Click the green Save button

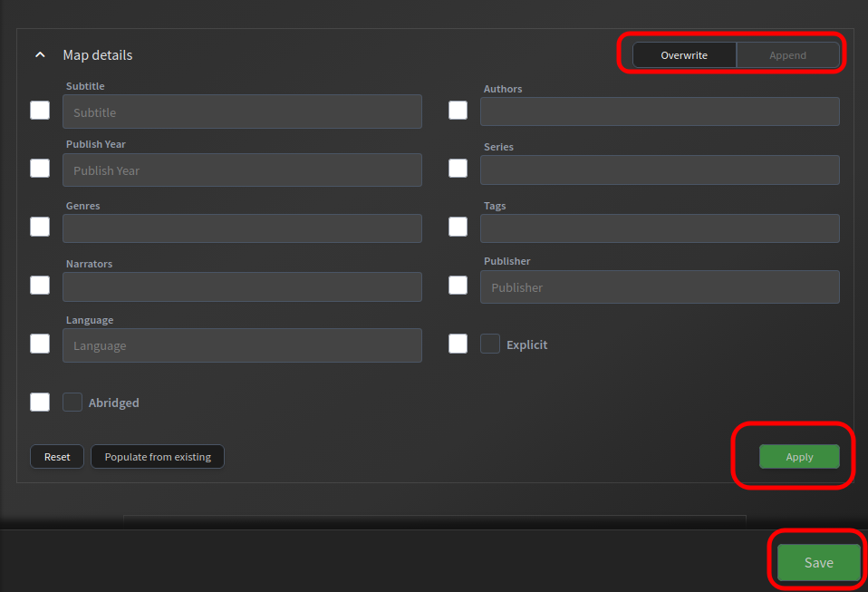pyautogui.click(x=819, y=563)
